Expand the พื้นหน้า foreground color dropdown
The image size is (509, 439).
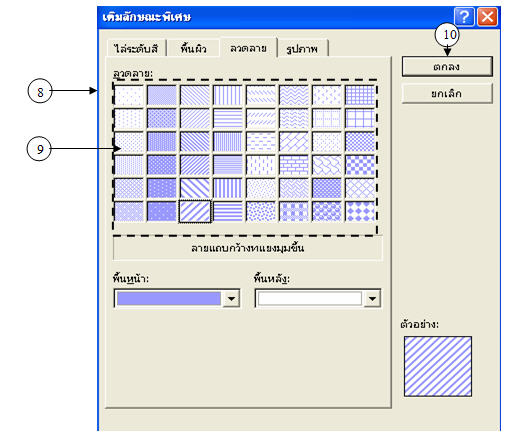[x=231, y=298]
